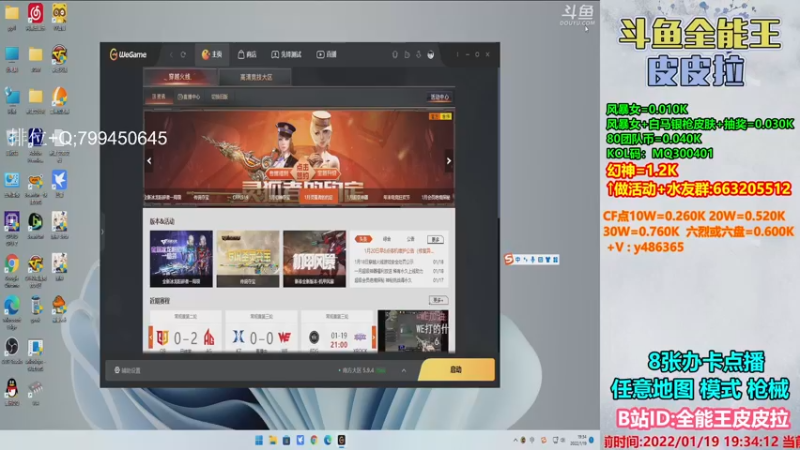Open the 机甲风暴 activity thumbnail

click(x=314, y=259)
